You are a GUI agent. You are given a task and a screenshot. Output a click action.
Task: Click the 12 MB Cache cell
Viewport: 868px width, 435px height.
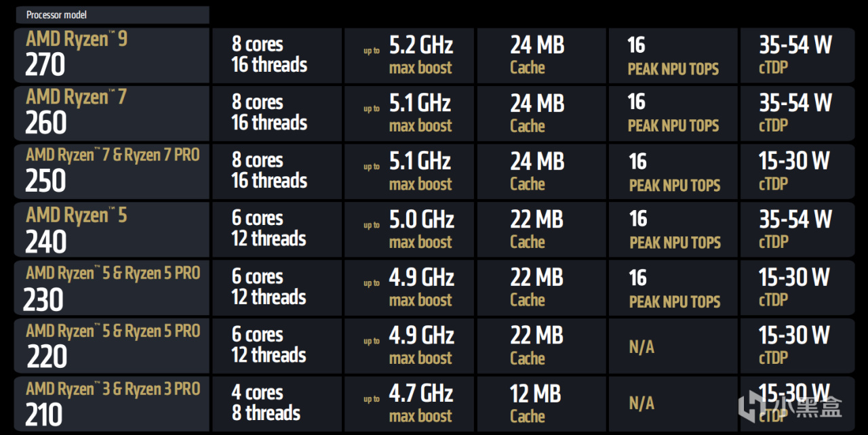542,404
